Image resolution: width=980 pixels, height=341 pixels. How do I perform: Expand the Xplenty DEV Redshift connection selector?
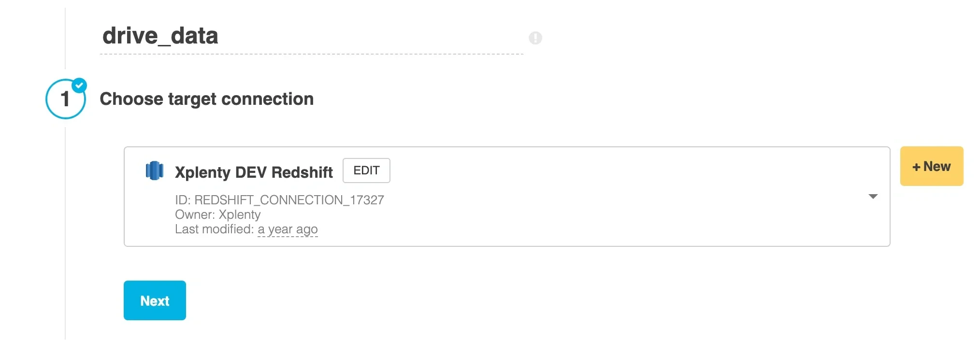coord(873,196)
